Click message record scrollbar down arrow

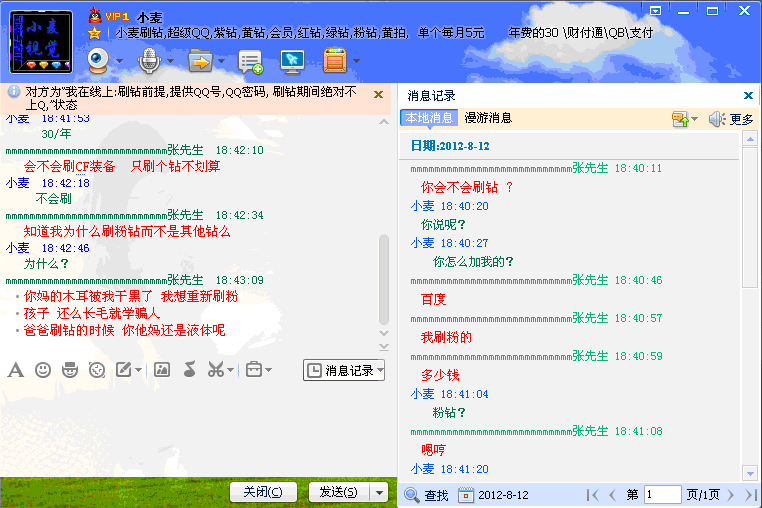coord(750,473)
